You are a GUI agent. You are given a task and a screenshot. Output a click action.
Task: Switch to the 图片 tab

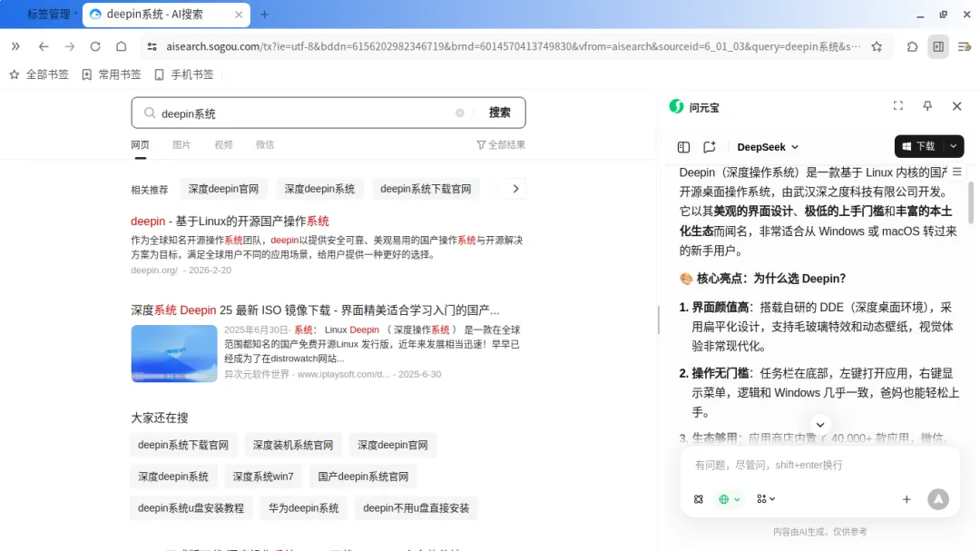[x=181, y=144]
